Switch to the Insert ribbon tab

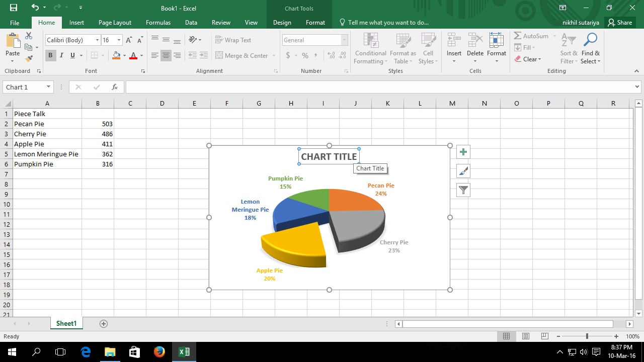pyautogui.click(x=76, y=23)
